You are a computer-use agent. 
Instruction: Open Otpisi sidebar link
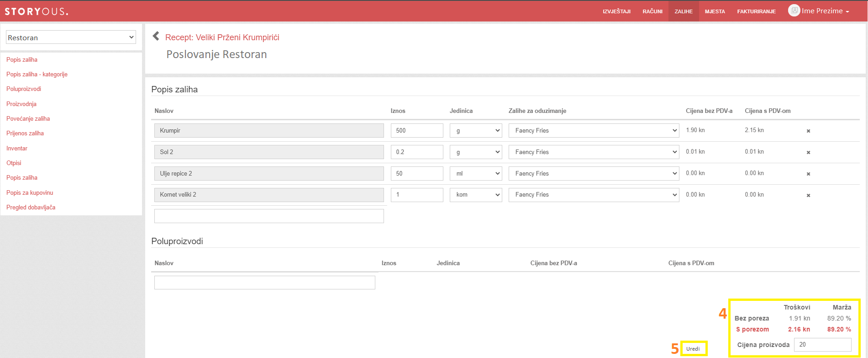[14, 163]
